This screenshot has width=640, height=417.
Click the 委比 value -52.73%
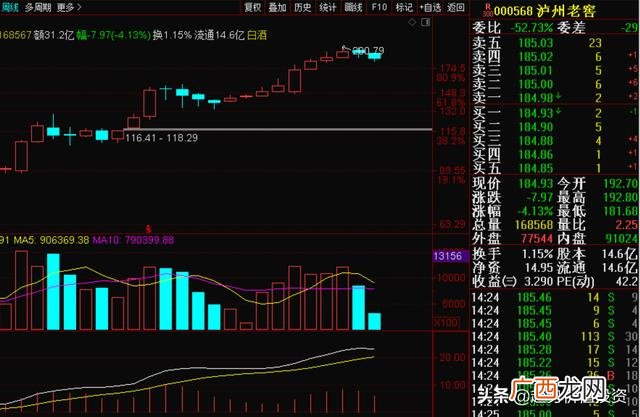531,28
